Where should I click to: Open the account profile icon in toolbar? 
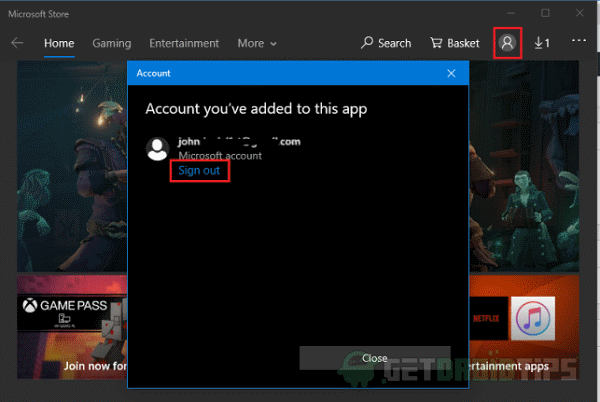click(x=507, y=43)
